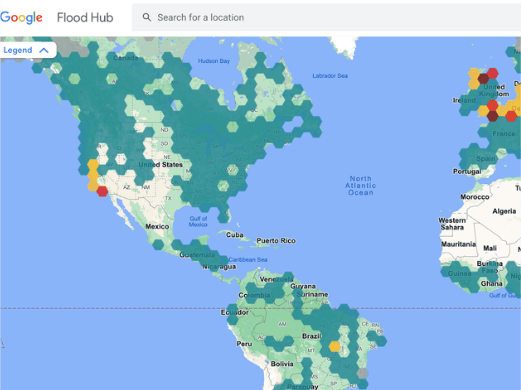Click the Gulf of Mexico label

198,222
